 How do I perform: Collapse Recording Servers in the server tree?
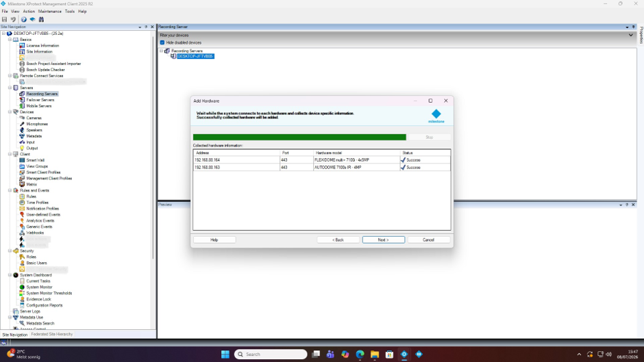(x=162, y=51)
